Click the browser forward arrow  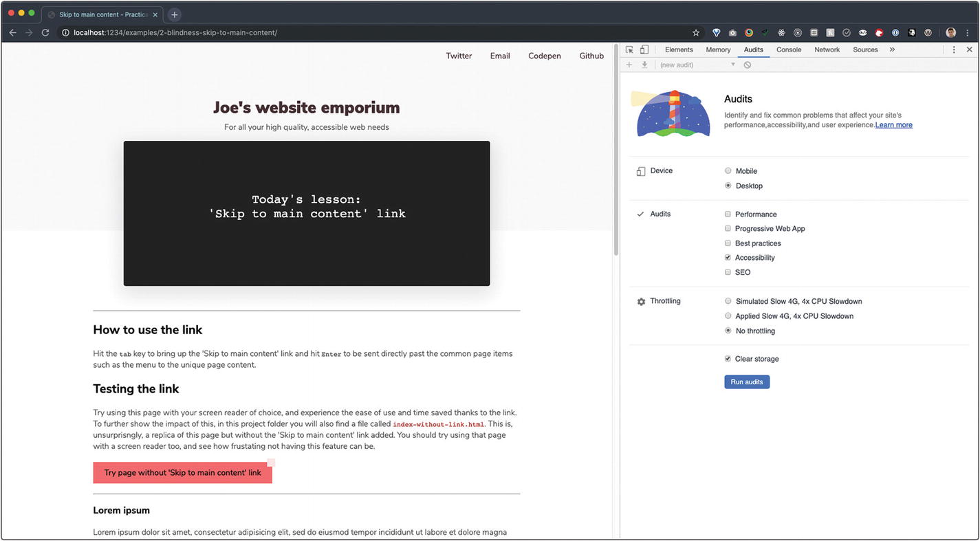tap(29, 32)
